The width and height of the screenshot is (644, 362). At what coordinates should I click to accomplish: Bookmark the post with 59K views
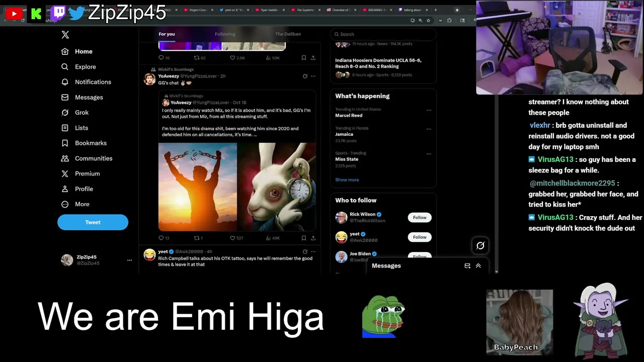[303, 58]
